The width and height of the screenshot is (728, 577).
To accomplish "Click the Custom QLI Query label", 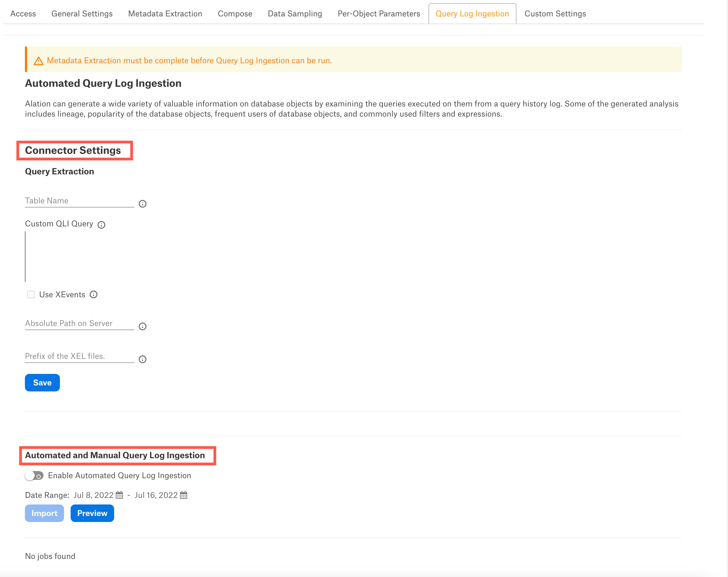I will tap(59, 224).
